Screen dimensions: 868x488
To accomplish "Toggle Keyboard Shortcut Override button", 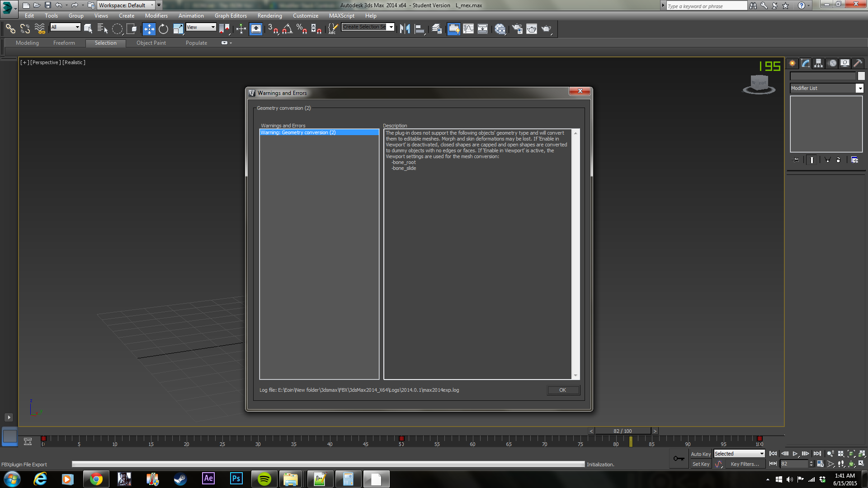I will 256,29.
